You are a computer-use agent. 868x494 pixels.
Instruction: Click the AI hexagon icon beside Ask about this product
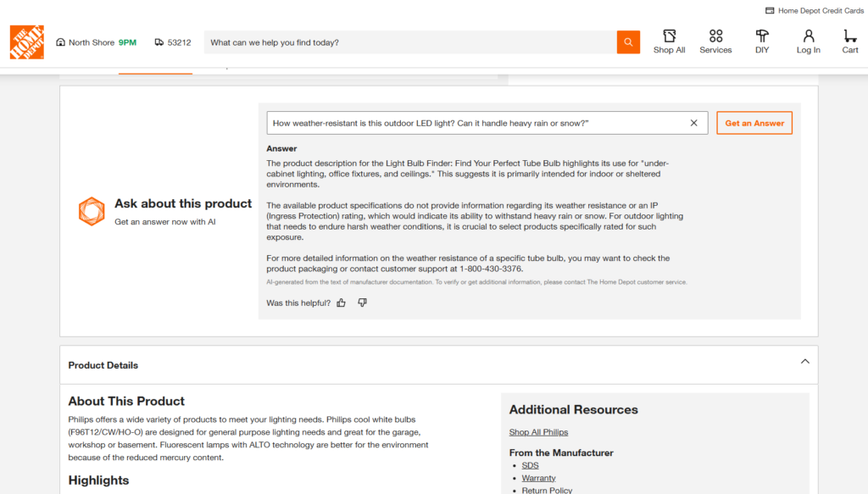point(92,211)
